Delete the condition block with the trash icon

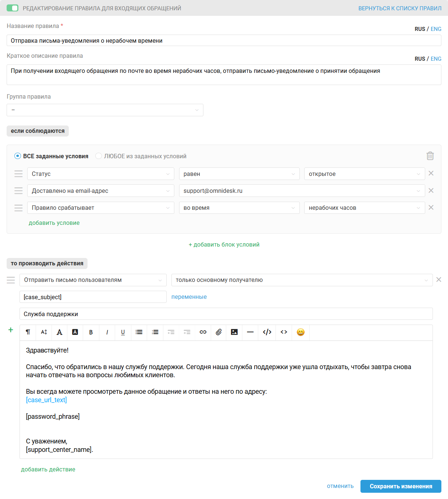pos(430,156)
